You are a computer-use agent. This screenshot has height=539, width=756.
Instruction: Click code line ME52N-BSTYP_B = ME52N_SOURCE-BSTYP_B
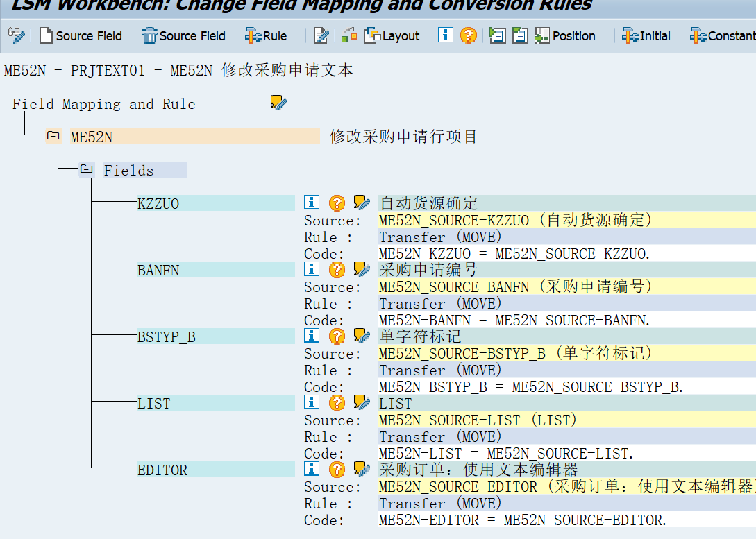tap(567, 386)
